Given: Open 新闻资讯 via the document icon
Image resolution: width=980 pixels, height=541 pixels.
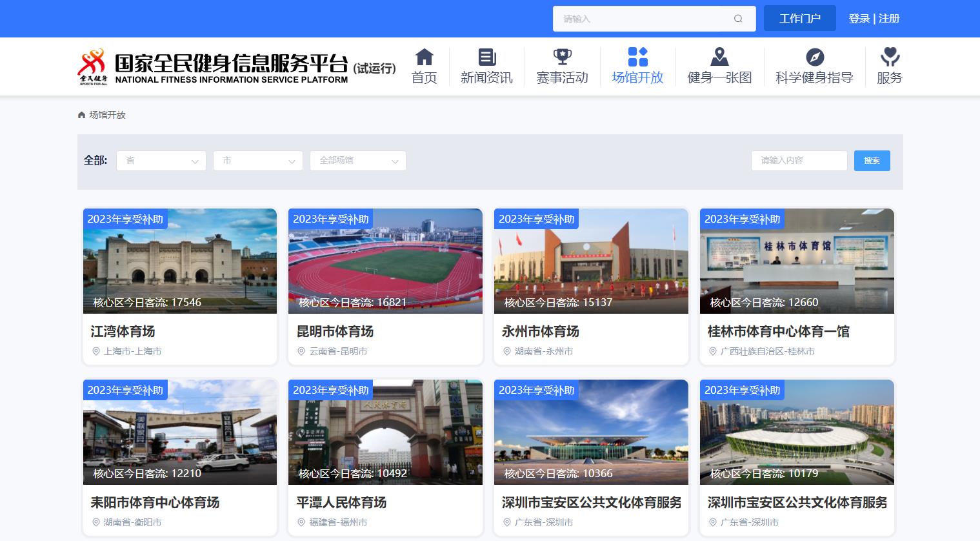Looking at the screenshot, I should (486, 57).
